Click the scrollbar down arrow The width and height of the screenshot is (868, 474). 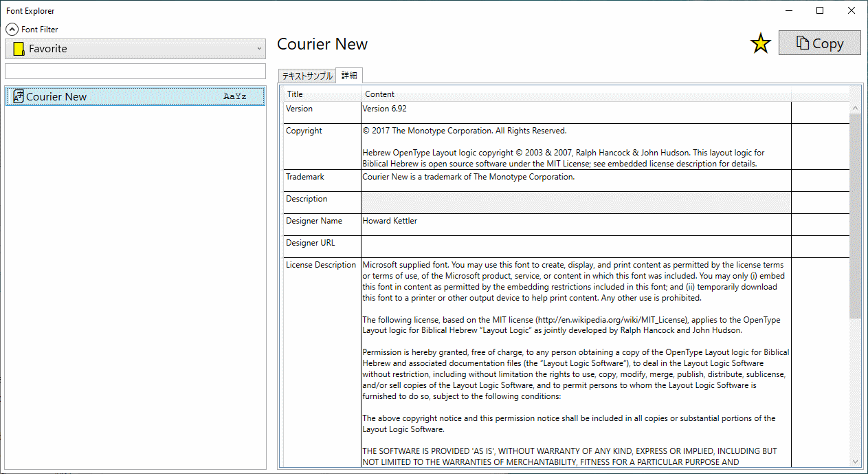pyautogui.click(x=855, y=462)
